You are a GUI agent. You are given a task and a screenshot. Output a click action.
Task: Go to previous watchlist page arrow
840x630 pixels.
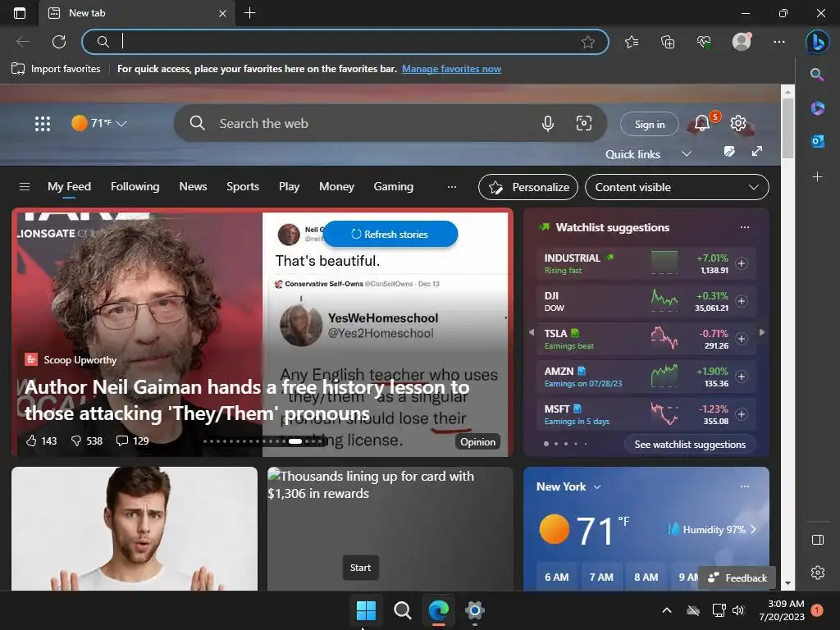[532, 332]
